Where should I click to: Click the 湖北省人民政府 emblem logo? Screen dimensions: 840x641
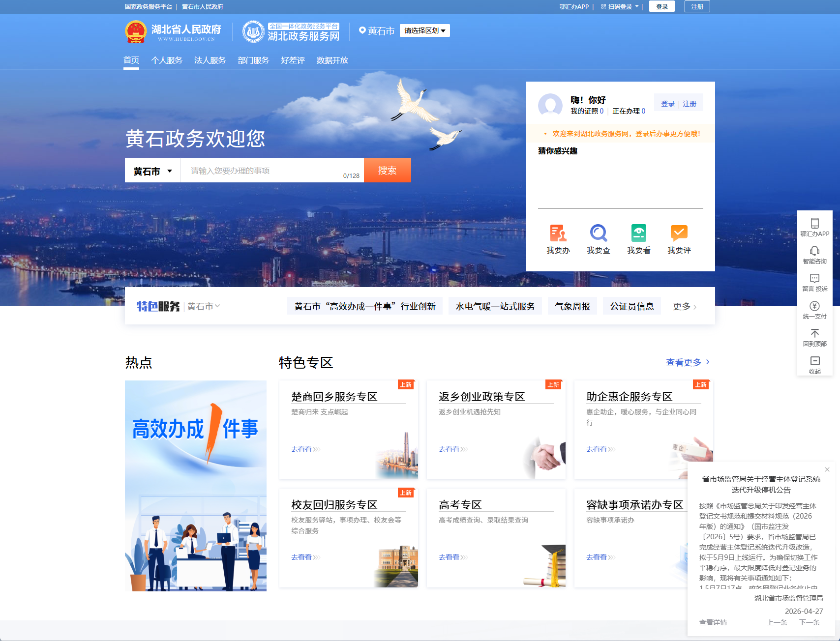click(x=136, y=31)
